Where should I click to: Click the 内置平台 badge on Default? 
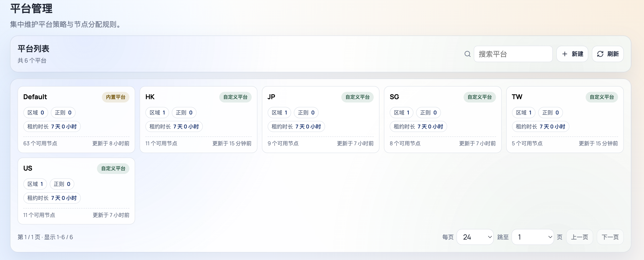(x=115, y=97)
